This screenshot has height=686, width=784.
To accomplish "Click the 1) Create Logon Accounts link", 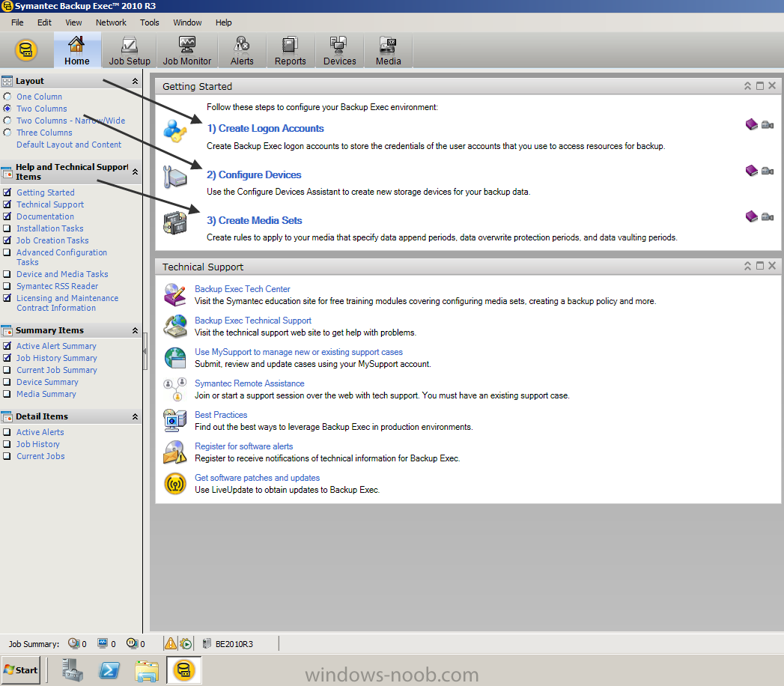I will (266, 129).
